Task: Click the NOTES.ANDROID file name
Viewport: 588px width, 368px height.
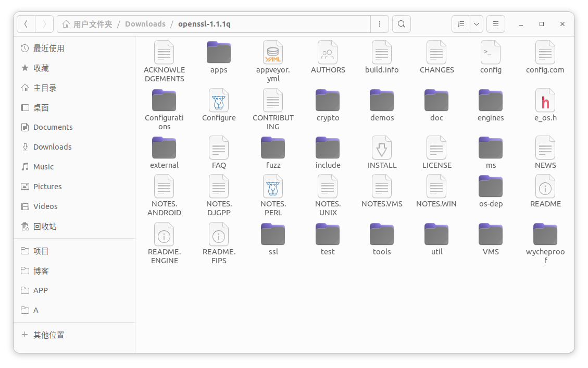Action: (164, 208)
